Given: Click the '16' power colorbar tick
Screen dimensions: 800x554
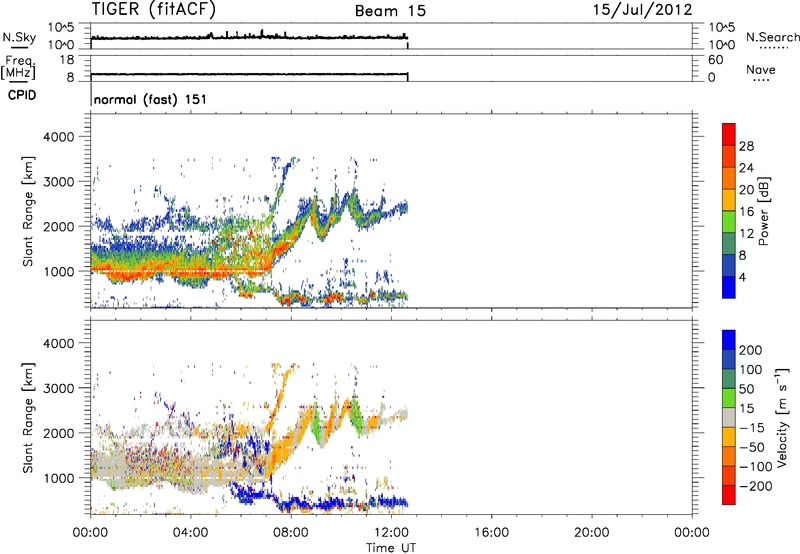Looking at the screenshot, I should (746, 212).
